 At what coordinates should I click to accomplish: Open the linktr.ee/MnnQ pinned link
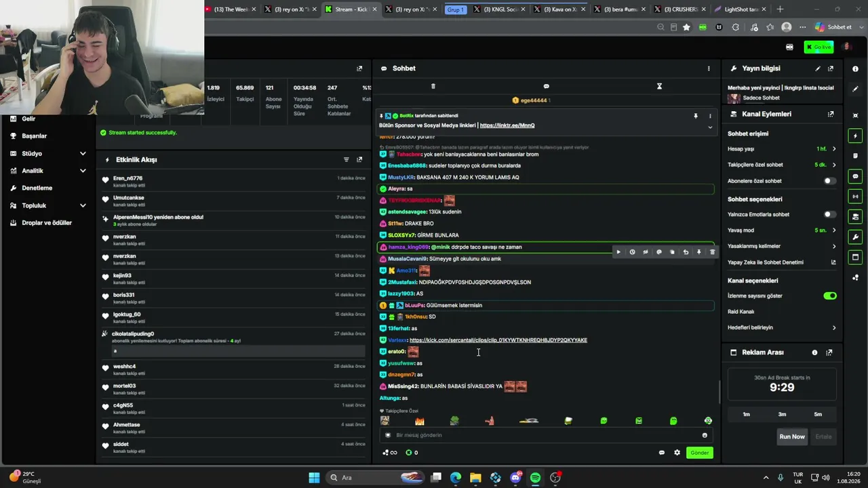pos(507,125)
